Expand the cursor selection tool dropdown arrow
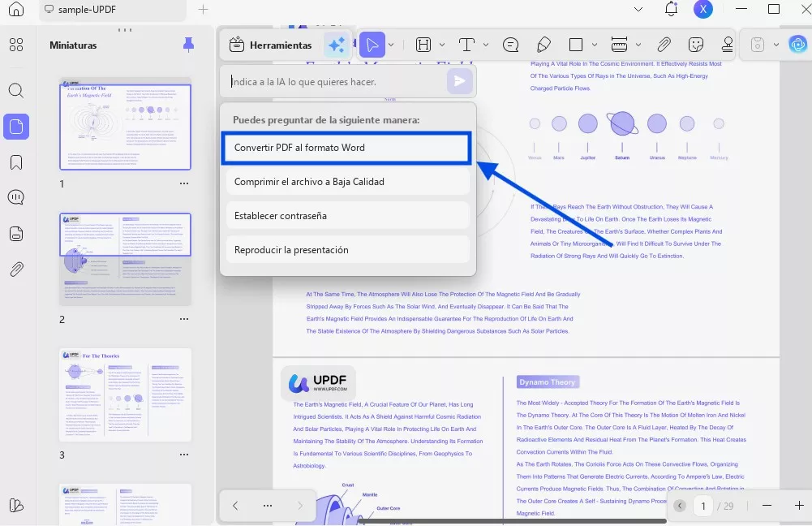 click(391, 45)
